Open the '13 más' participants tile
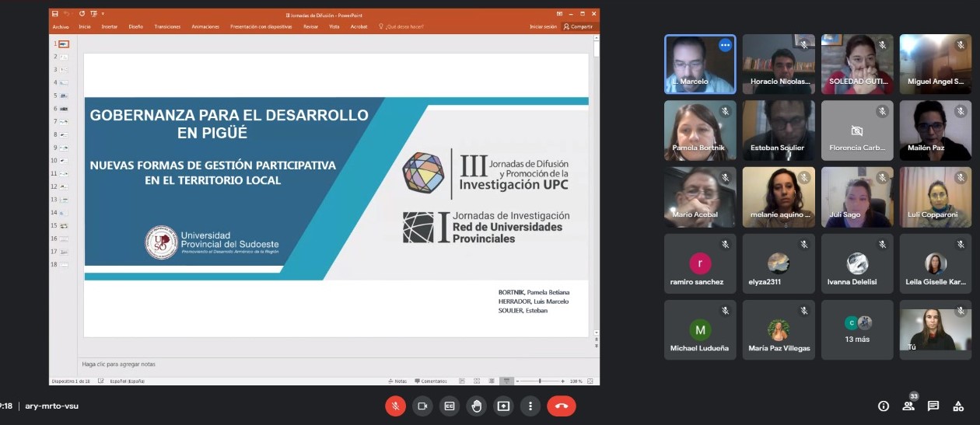This screenshot has width=980, height=425. [x=857, y=330]
